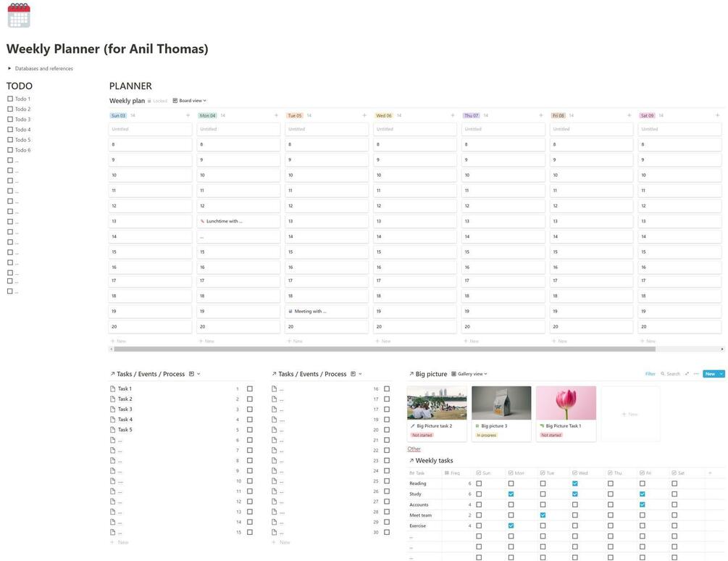Click the blue New button

(x=710, y=374)
